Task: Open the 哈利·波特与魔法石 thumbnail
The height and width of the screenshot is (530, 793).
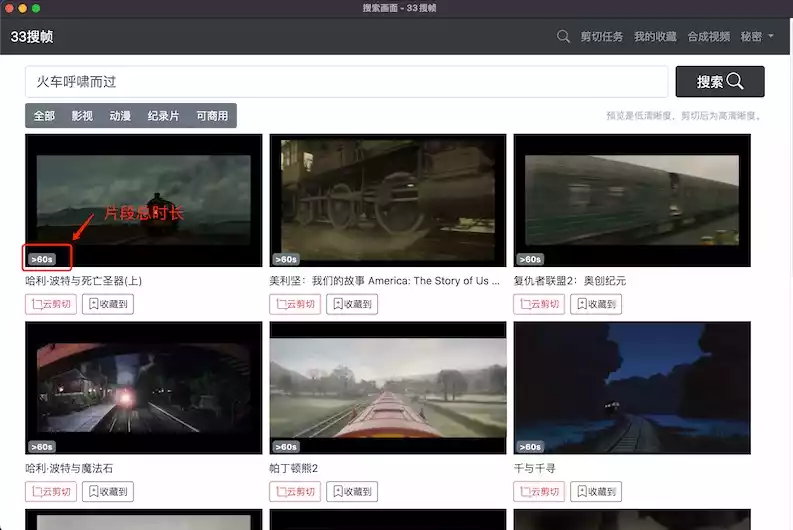Action: [144, 388]
